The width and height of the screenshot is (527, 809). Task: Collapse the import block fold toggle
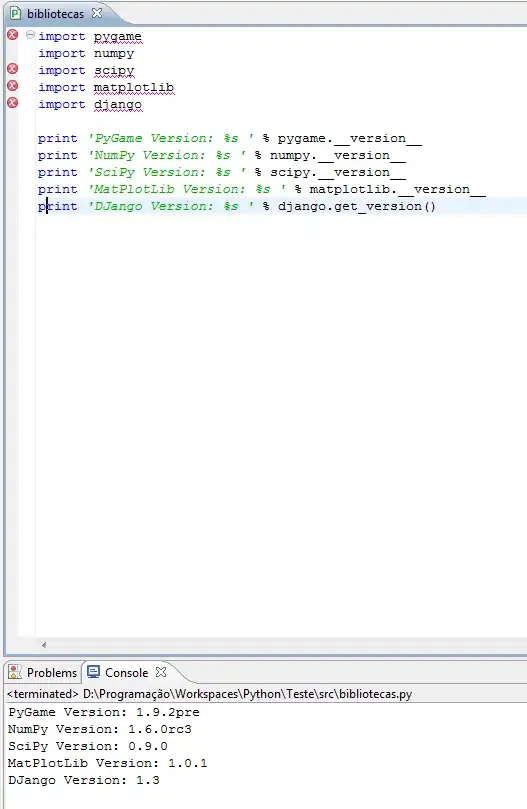click(x=30, y=35)
